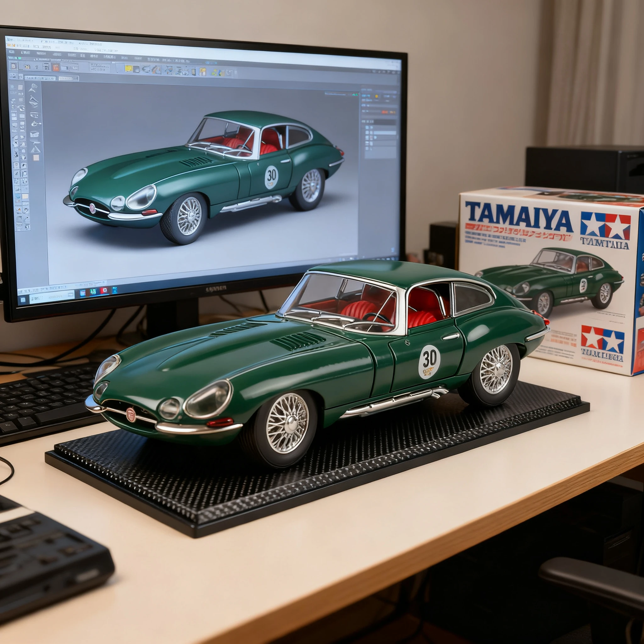Select the topmost tool in the left tool palette
The height and width of the screenshot is (644, 644).
pyautogui.click(x=34, y=87)
